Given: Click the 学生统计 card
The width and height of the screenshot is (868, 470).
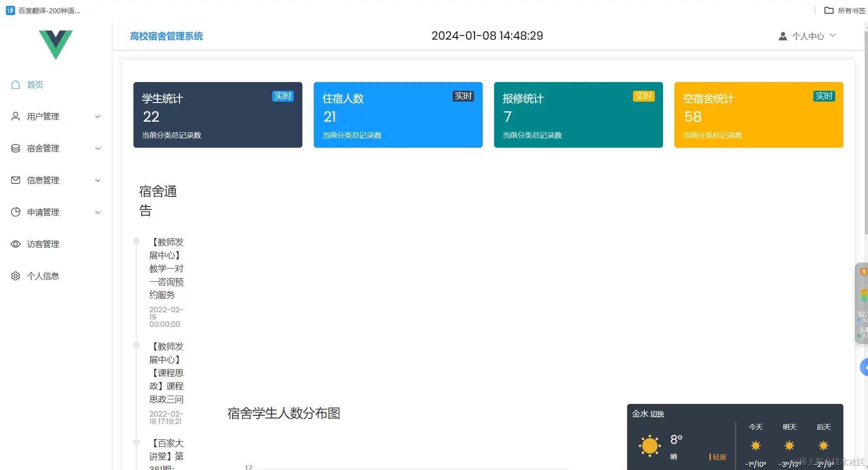Looking at the screenshot, I should coord(218,115).
